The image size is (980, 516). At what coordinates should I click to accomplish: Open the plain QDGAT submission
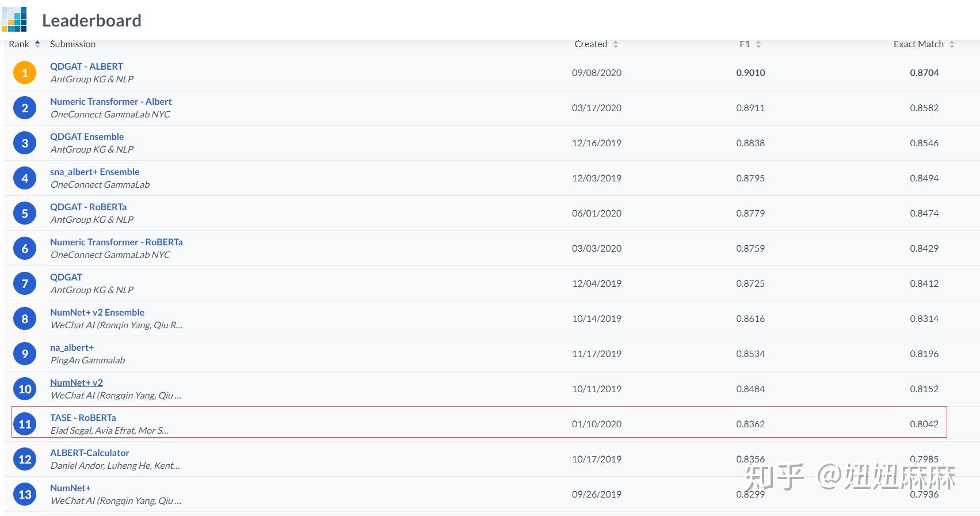tap(66, 277)
